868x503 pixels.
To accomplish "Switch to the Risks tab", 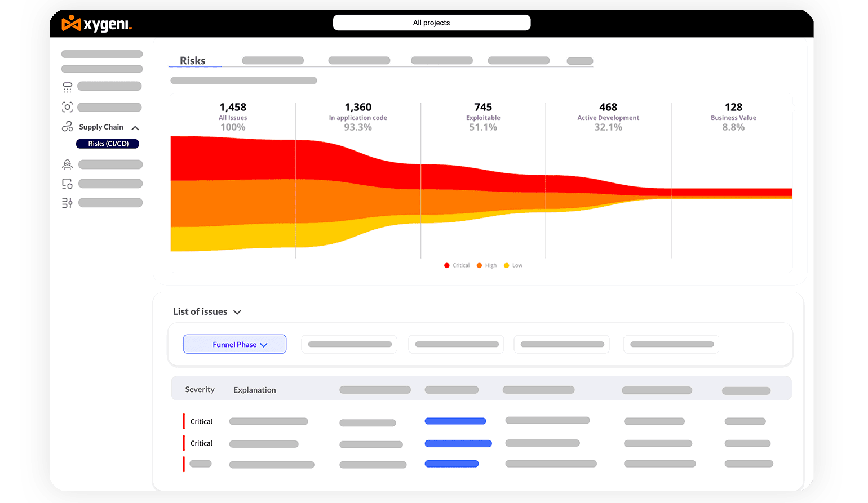I will (x=192, y=61).
